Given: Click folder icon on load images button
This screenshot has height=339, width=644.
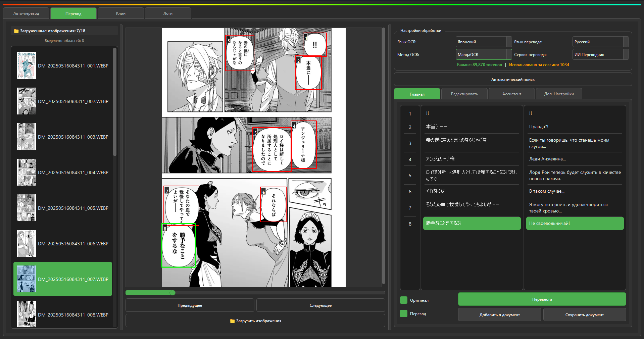Looking at the screenshot, I should click(232, 321).
